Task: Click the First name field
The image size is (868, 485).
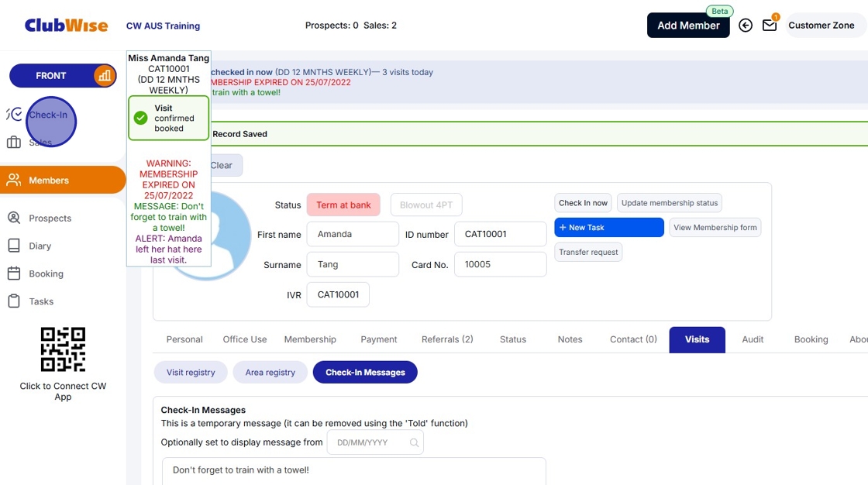Action: point(353,234)
